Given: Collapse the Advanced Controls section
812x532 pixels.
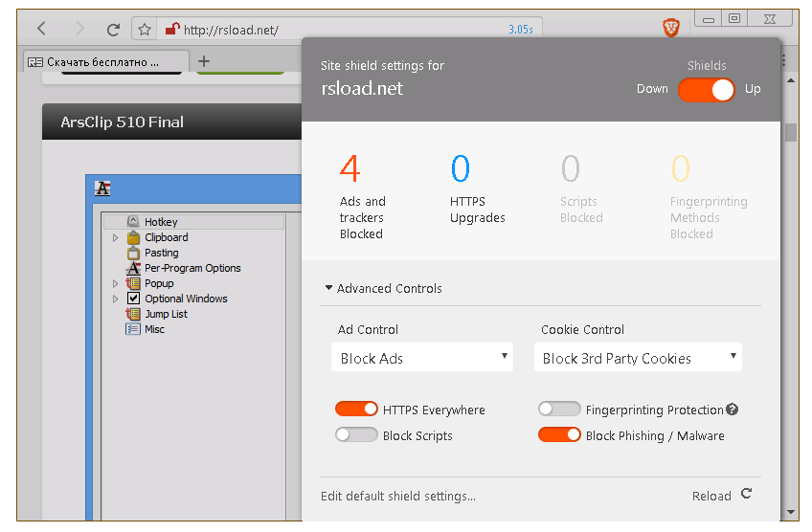Looking at the screenshot, I should 384,288.
